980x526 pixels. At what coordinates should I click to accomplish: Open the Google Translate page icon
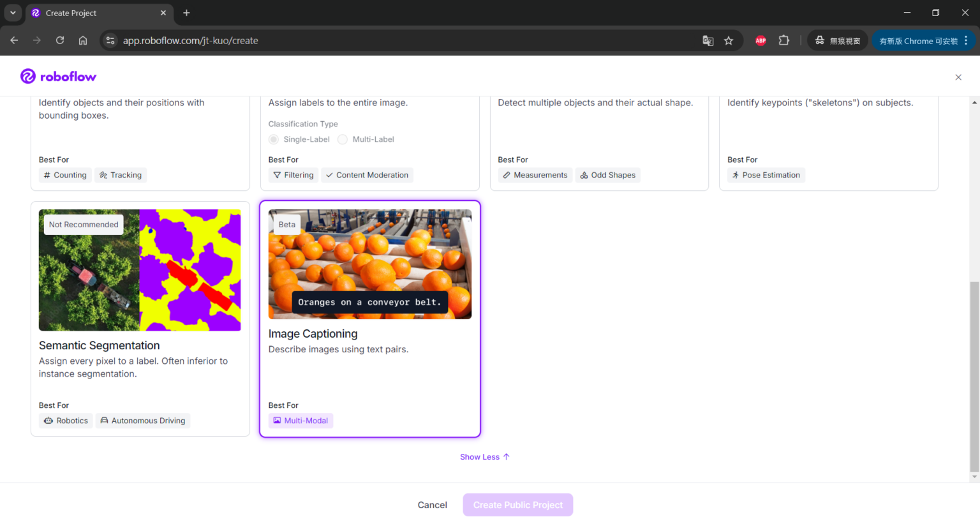coord(708,41)
